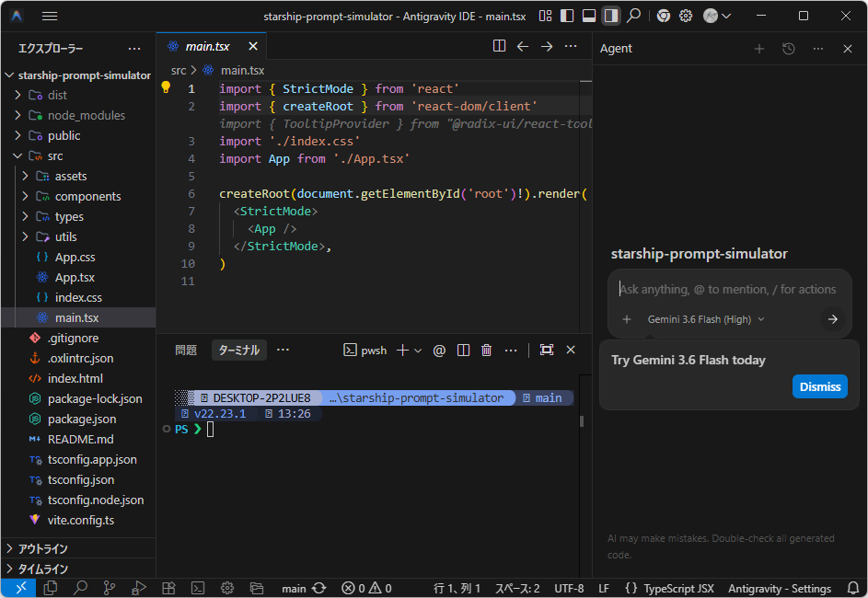Open Run and Debug from status bar

tap(139, 588)
